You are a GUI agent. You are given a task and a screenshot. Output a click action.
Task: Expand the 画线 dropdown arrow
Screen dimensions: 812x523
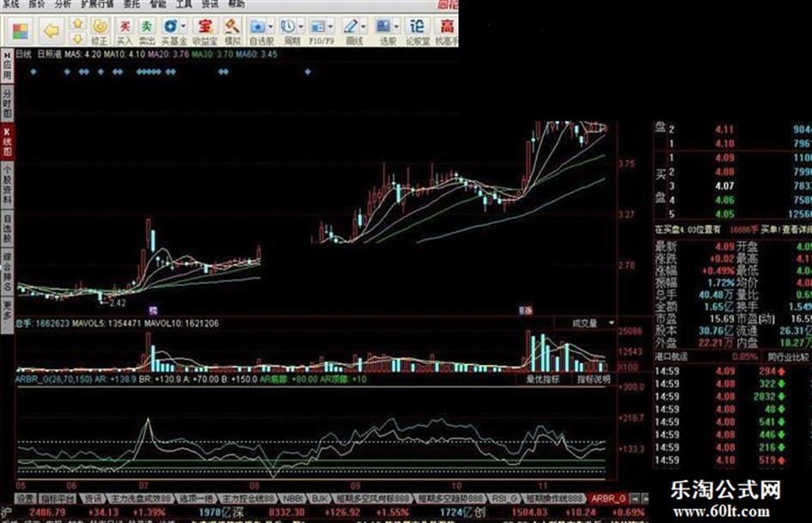click(363, 26)
